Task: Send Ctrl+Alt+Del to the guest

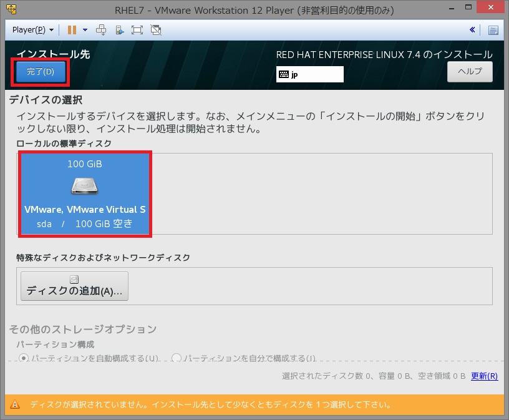Action: [101, 29]
